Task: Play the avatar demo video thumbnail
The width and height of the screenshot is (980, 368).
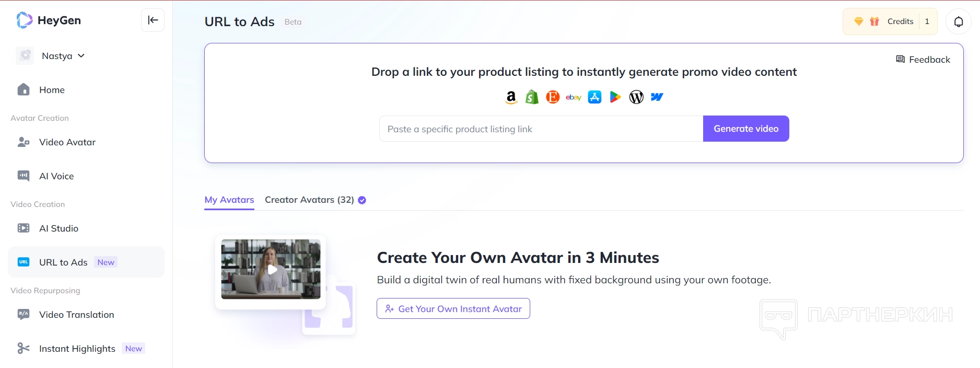Action: [272, 270]
